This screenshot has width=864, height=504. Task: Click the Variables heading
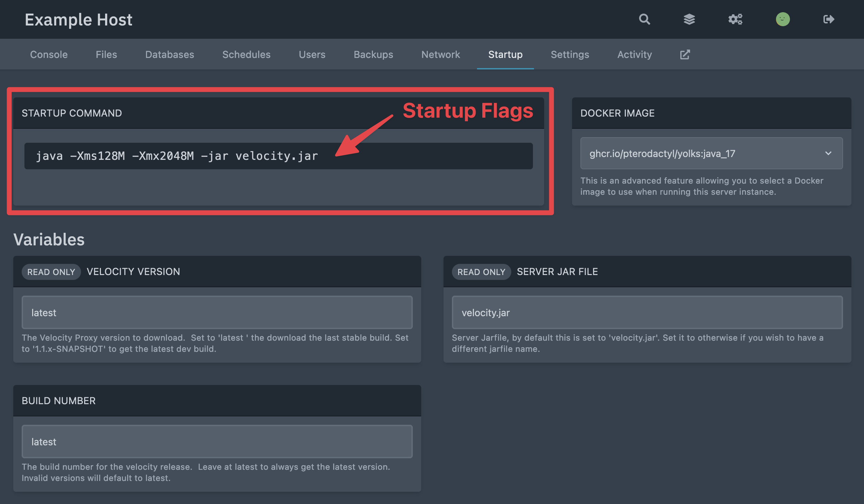pos(49,239)
